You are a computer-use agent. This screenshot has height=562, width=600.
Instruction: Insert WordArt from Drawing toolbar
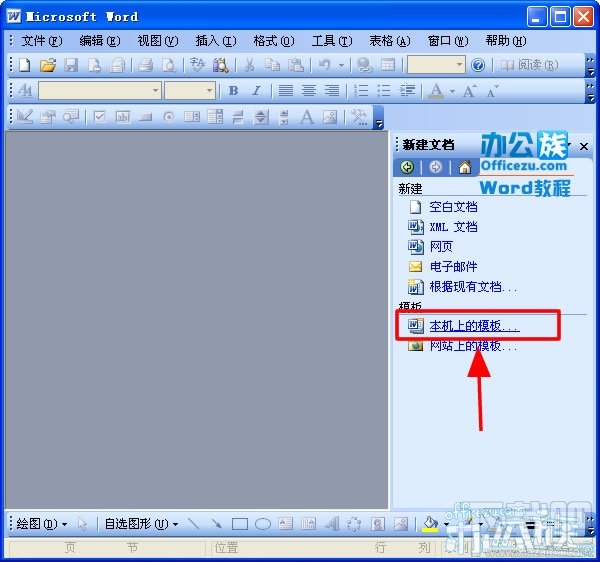332,523
